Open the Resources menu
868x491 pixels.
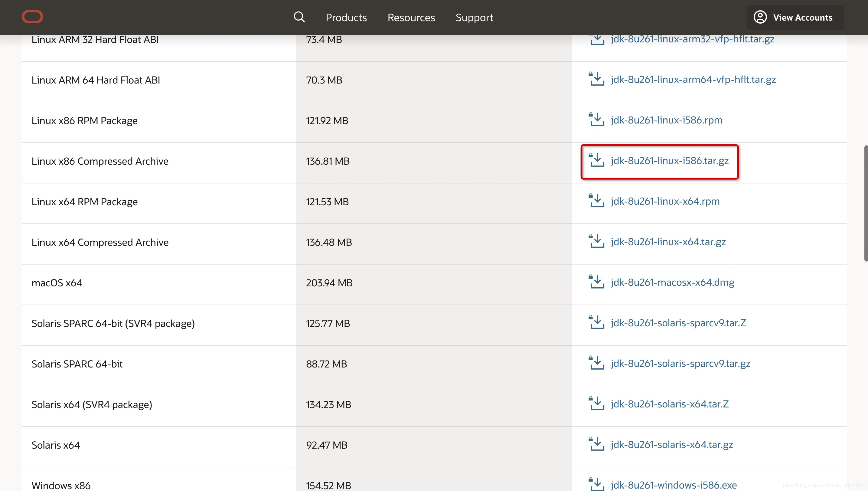(x=411, y=18)
